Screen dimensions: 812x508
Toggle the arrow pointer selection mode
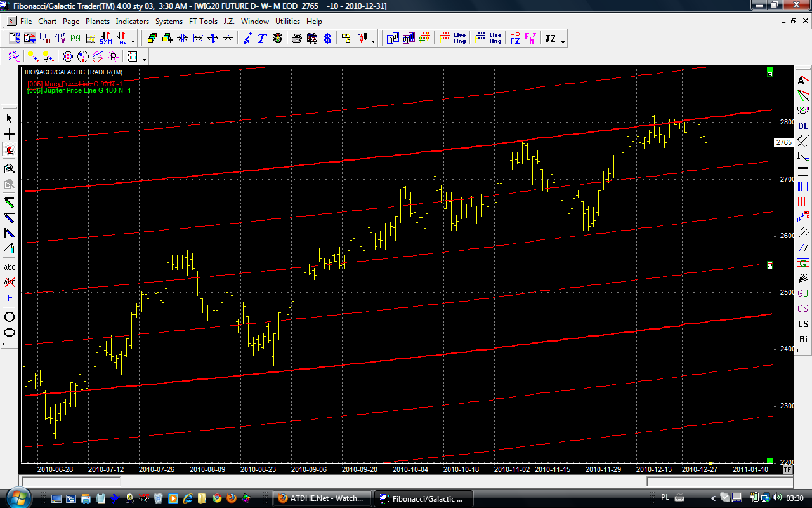coord(10,119)
